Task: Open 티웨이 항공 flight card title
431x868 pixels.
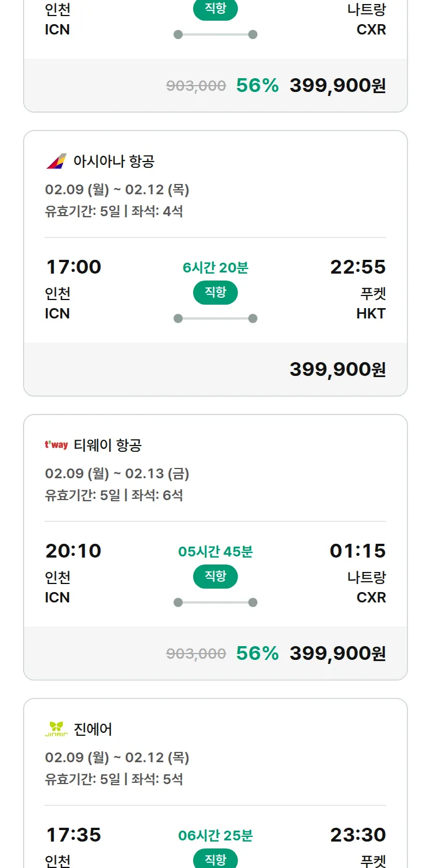Action: point(107,445)
